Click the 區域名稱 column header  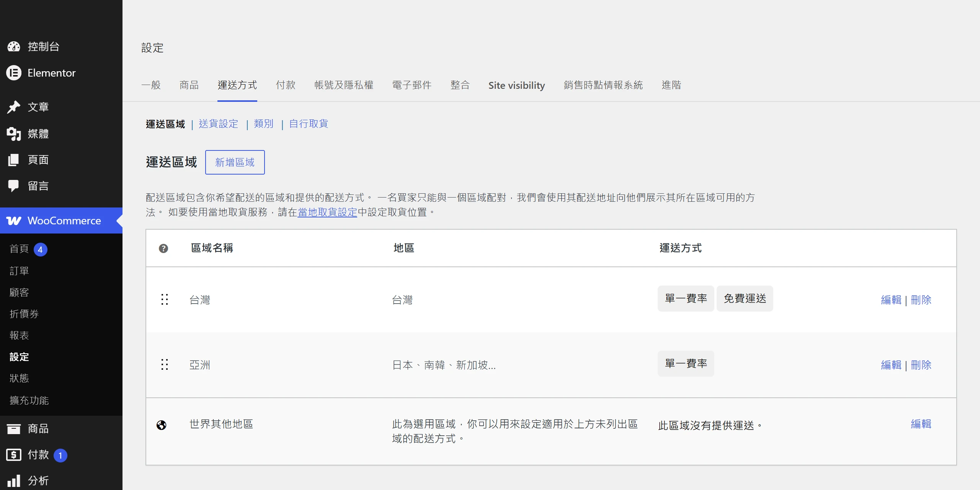[x=212, y=248]
